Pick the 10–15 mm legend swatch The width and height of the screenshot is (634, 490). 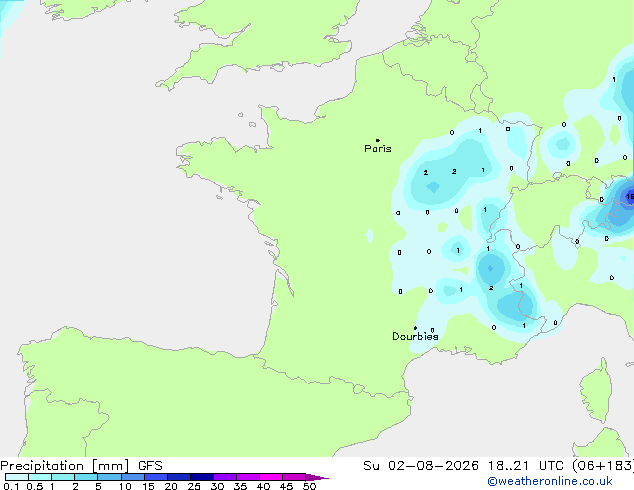tap(132, 477)
